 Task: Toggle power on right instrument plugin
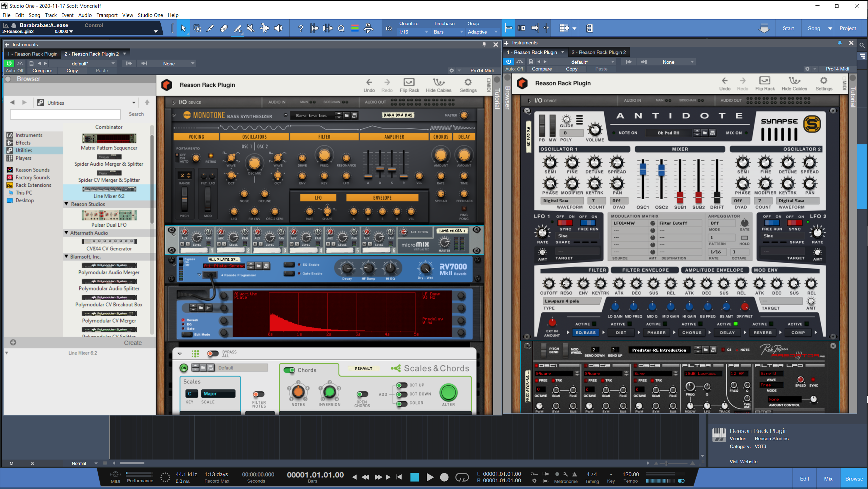pyautogui.click(x=508, y=62)
